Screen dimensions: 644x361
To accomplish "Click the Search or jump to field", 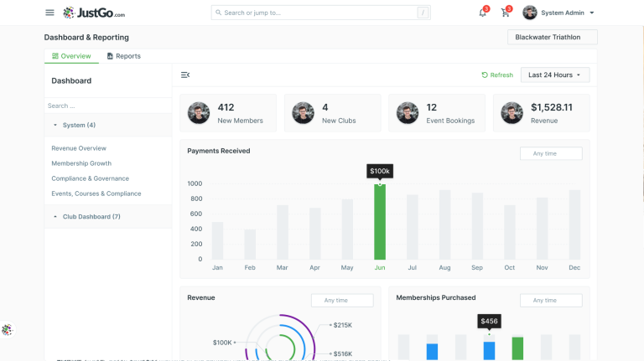I will tap(321, 13).
